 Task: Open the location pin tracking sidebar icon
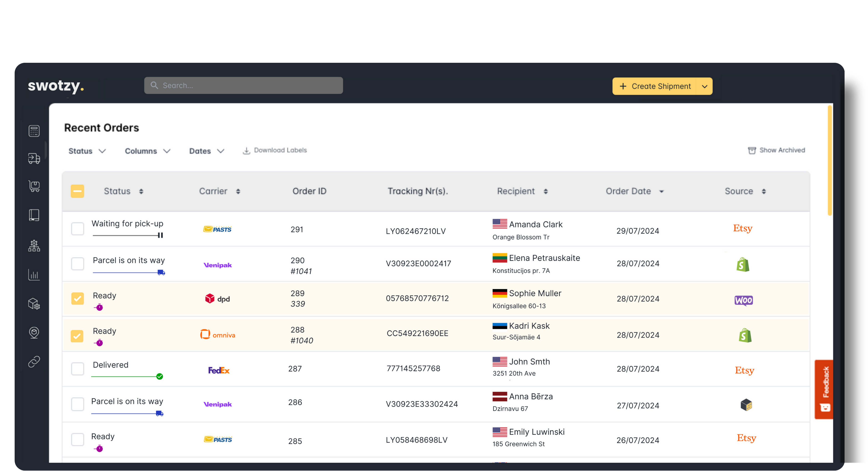click(x=34, y=333)
